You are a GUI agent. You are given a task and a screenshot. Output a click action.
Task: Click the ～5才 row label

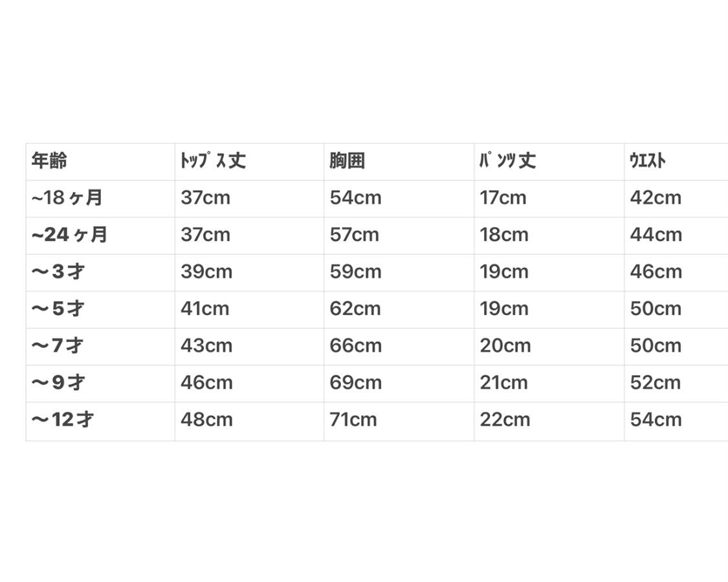click(x=58, y=308)
